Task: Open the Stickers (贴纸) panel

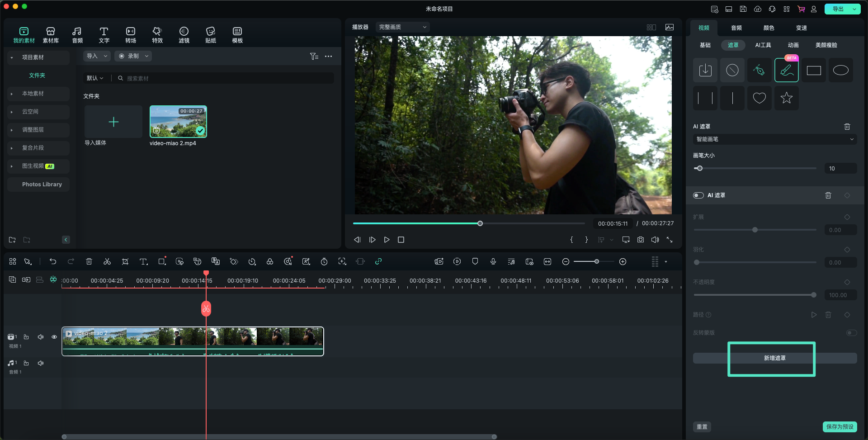Action: click(211, 35)
